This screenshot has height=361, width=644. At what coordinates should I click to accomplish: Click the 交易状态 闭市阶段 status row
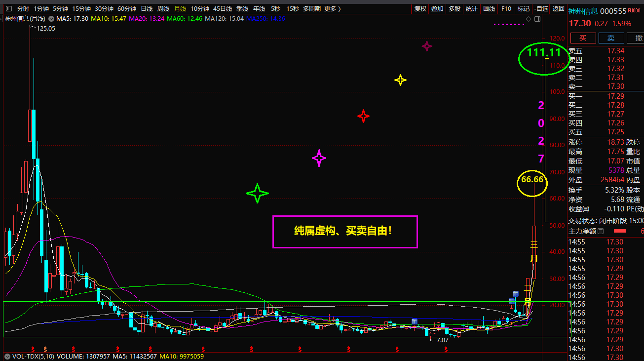606,221
